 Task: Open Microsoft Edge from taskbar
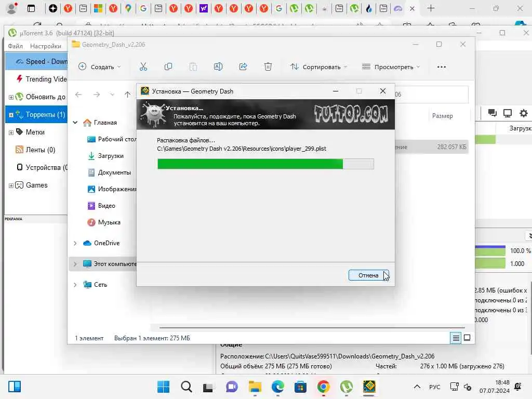[x=277, y=387]
